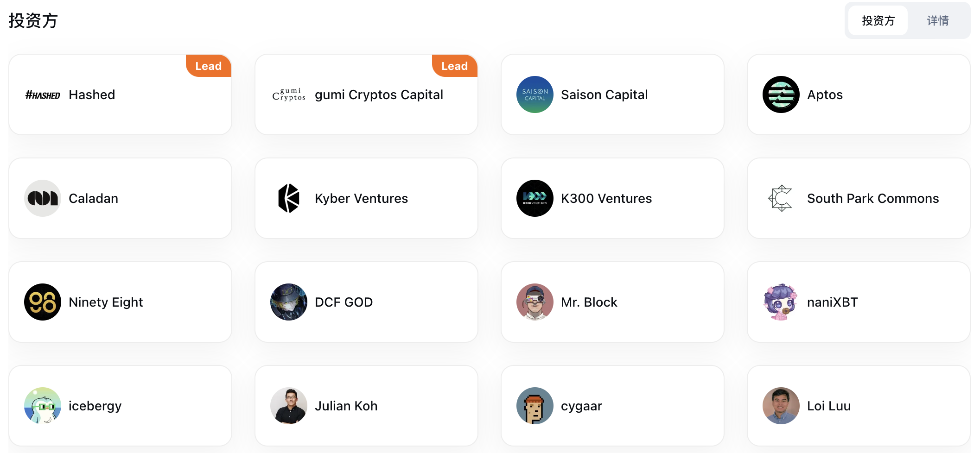Click Lead badge on gumi Cryptos card

(455, 66)
